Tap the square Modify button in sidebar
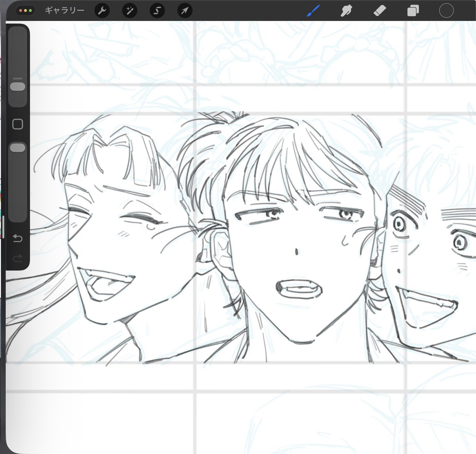Screen dimensions: 476x454 (17, 124)
